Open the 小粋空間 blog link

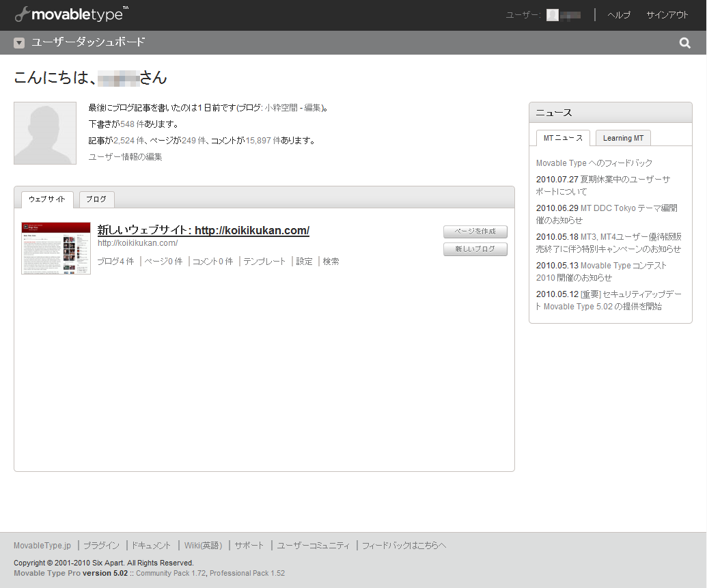click(x=281, y=108)
